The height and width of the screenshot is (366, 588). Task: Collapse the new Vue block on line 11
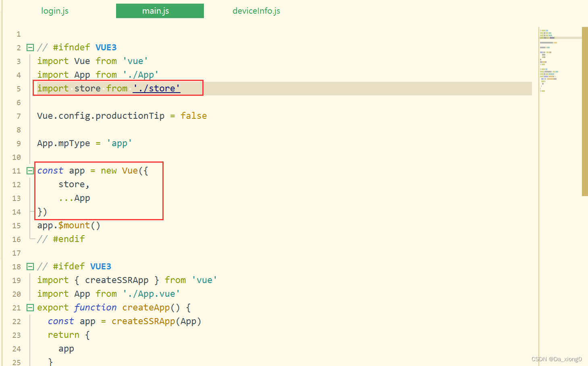coord(30,171)
